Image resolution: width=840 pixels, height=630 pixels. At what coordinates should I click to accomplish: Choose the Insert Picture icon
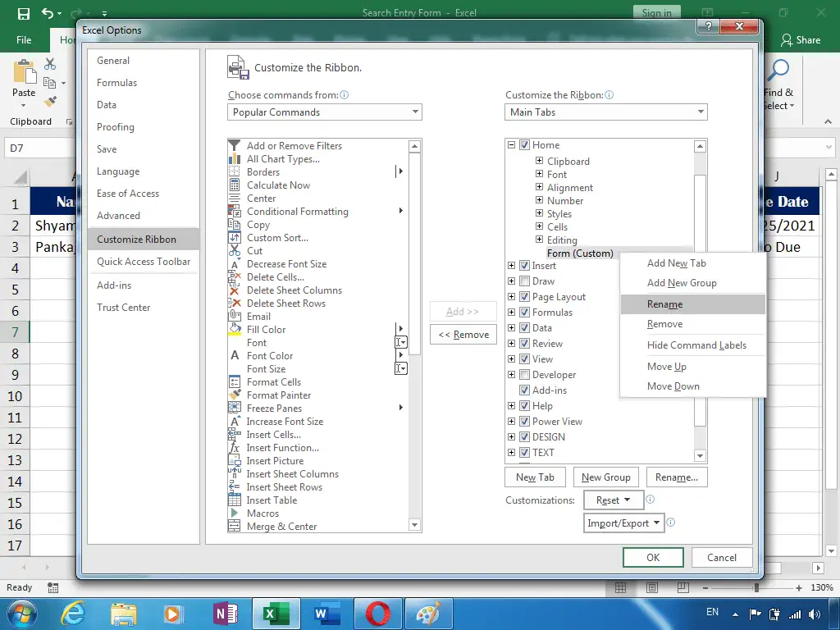(234, 460)
